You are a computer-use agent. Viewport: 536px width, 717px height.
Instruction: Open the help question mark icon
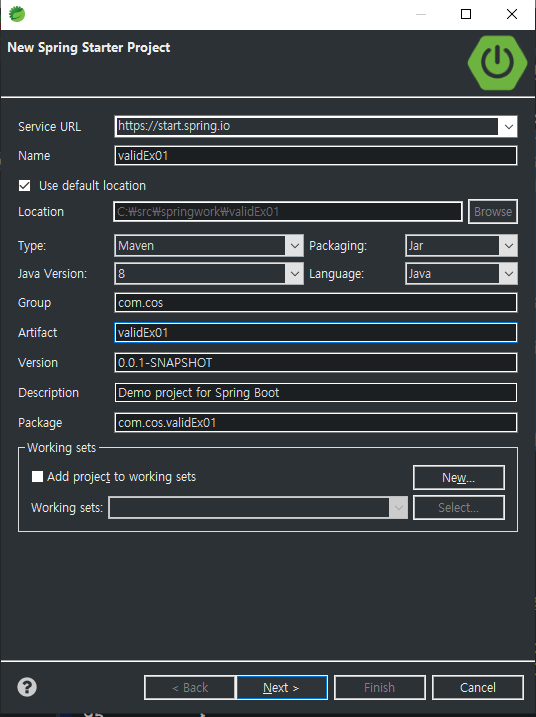(x=27, y=687)
